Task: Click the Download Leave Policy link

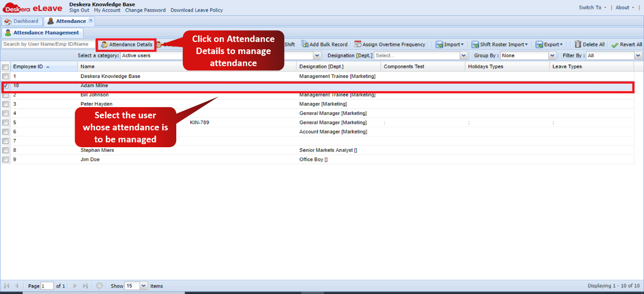Action: pos(196,10)
